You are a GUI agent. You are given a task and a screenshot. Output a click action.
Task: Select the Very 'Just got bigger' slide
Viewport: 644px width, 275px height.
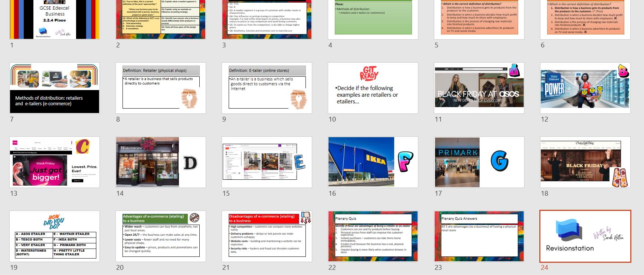pyautogui.click(x=55, y=162)
